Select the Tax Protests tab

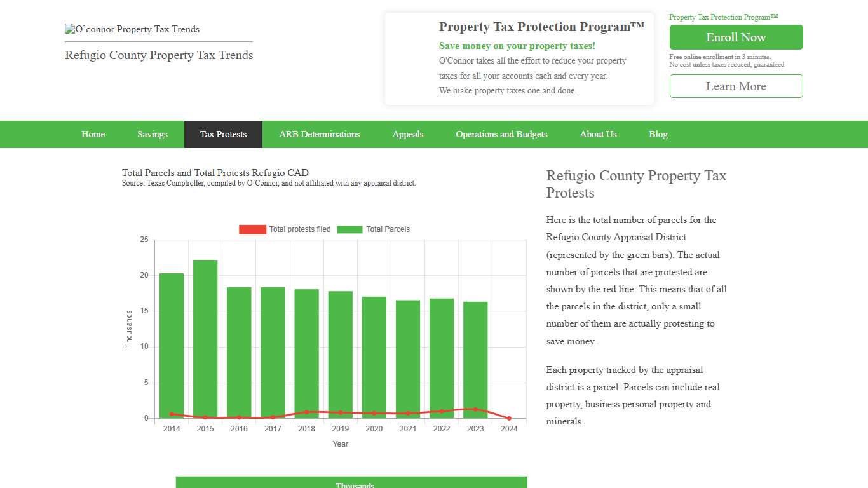click(223, 134)
